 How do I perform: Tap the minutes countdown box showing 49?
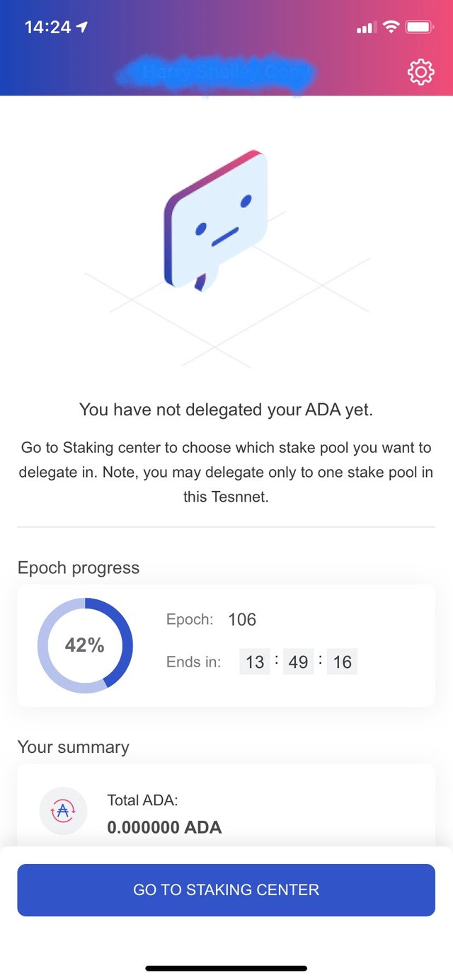[x=298, y=662]
